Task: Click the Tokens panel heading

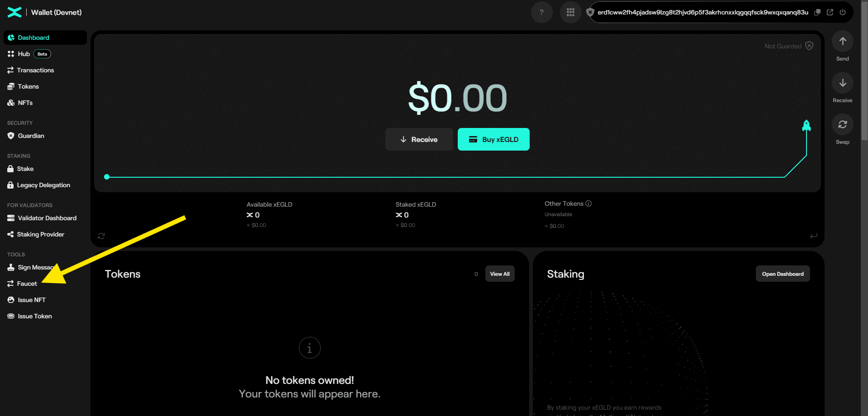Action: coord(123,274)
